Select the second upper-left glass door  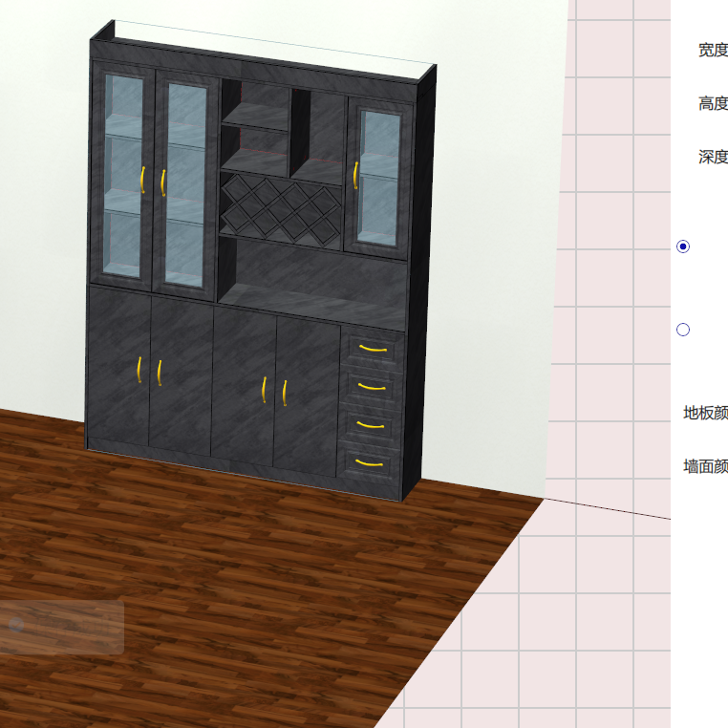click(x=184, y=186)
